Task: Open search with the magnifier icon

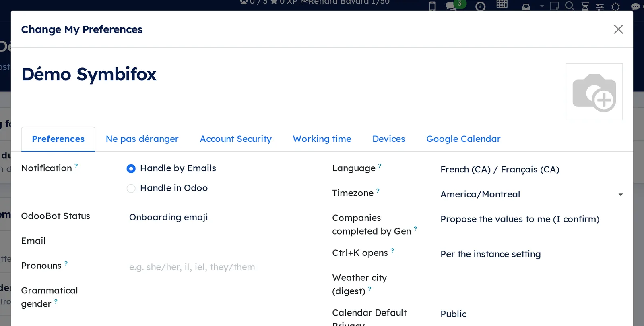Action: coord(570,6)
